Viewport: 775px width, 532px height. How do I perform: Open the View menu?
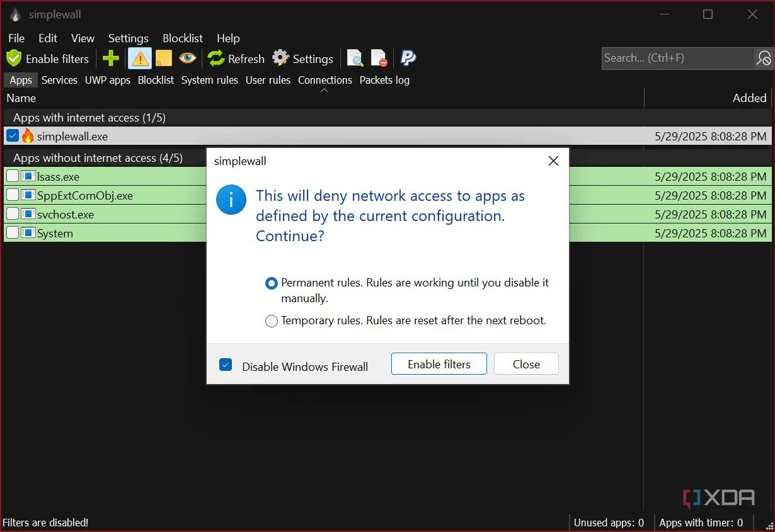[83, 38]
